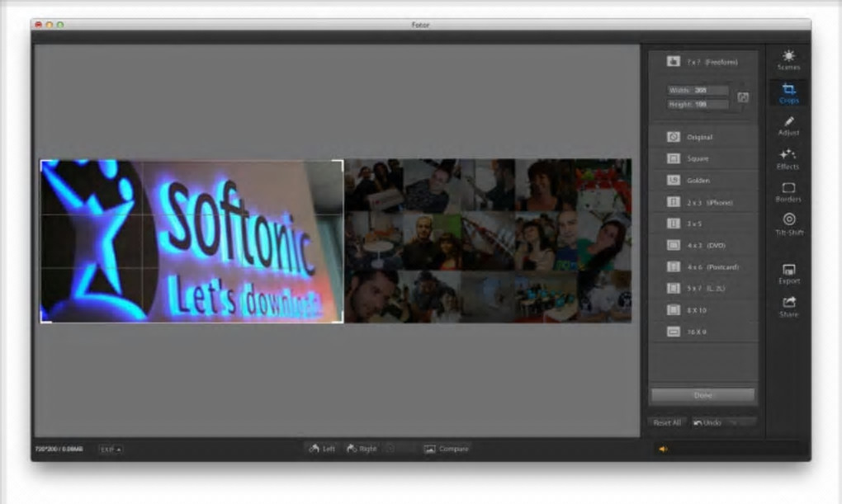Screen dimensions: 842x504
Task: Select the Freeform crop preset
Action: click(703, 62)
